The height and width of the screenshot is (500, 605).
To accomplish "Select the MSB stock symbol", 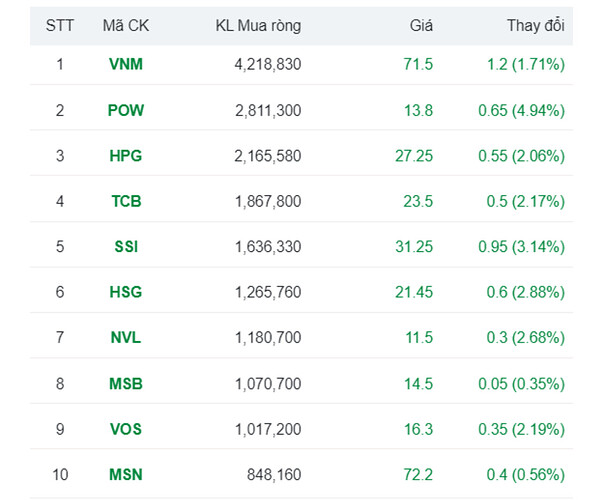I will click(126, 383).
